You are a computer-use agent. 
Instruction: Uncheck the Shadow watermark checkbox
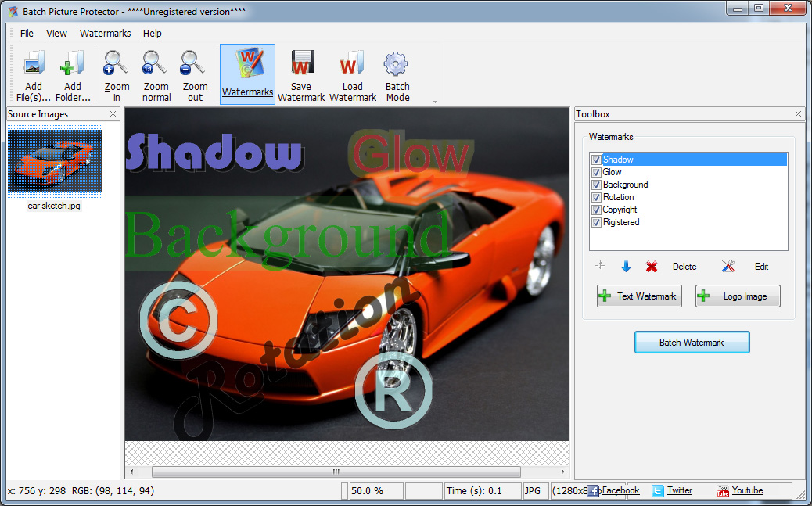pyautogui.click(x=596, y=160)
